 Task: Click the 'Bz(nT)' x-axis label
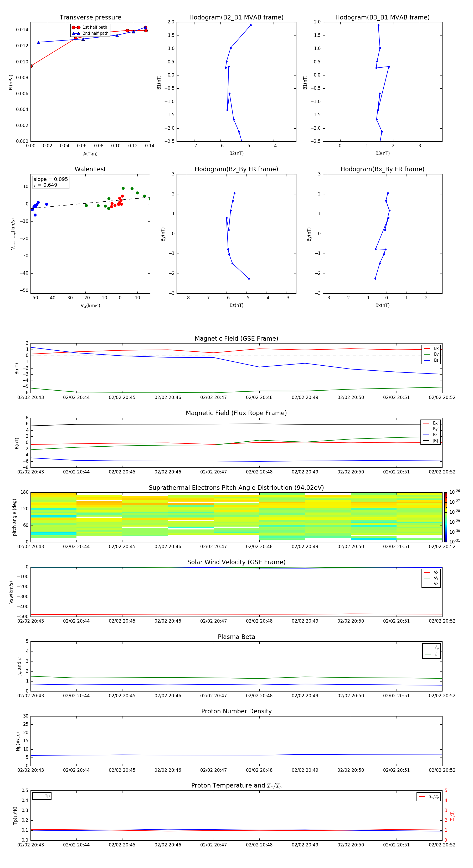coord(236,305)
